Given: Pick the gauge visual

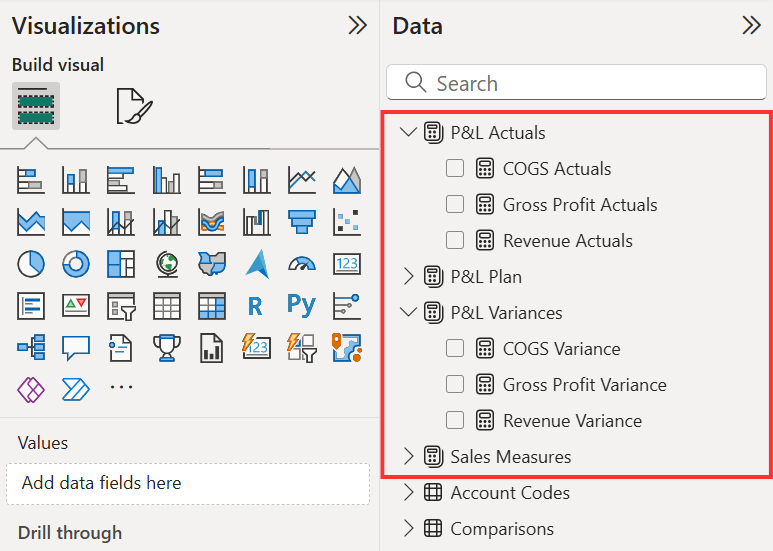Looking at the screenshot, I should click(301, 263).
